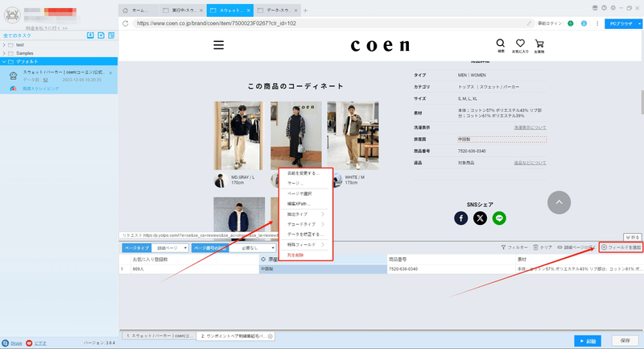Click the new task plus icon
The height and width of the screenshot is (349, 644).
[x=101, y=35]
